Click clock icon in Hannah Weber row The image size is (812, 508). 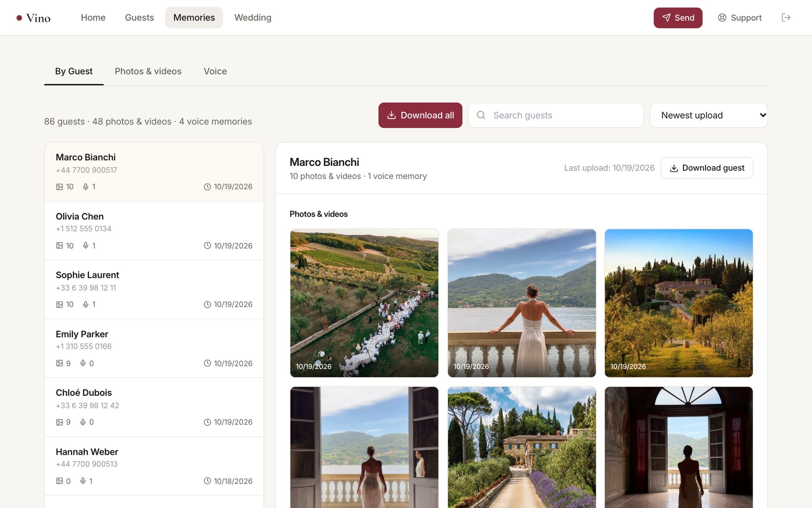pyautogui.click(x=207, y=481)
